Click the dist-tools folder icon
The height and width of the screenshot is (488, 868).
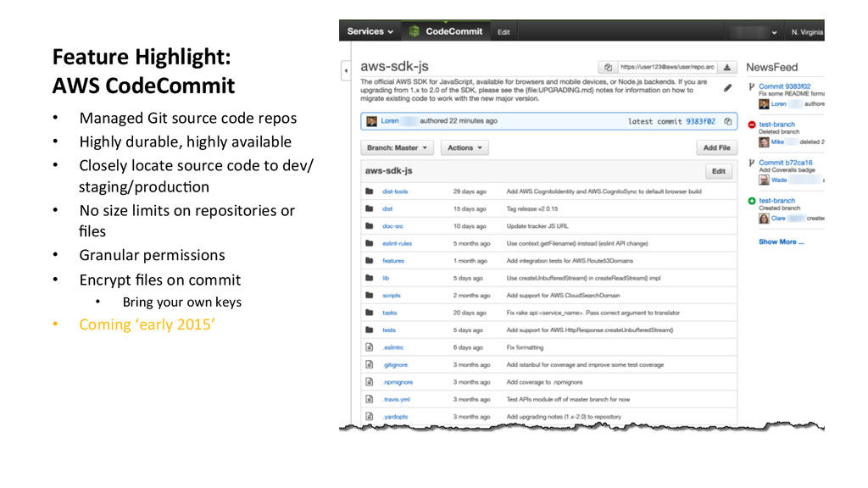(x=370, y=191)
